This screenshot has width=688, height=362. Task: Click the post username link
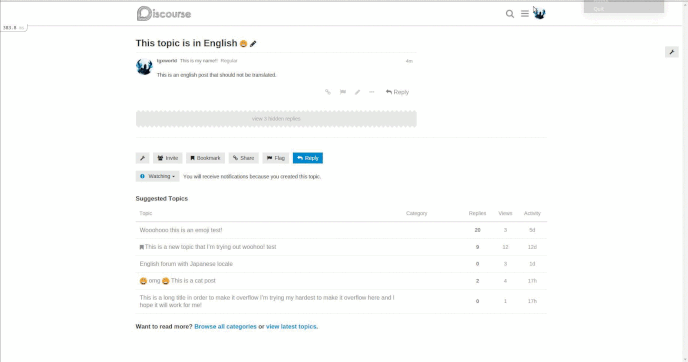click(167, 61)
